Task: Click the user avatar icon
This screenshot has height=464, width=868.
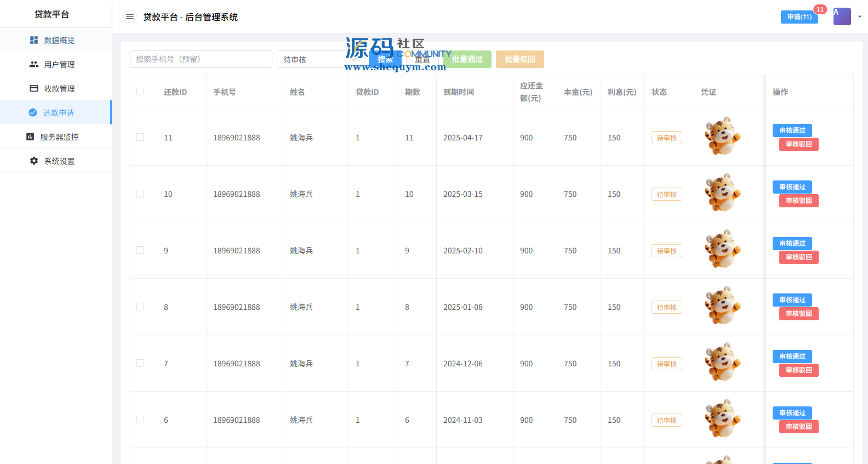Action: (x=842, y=16)
